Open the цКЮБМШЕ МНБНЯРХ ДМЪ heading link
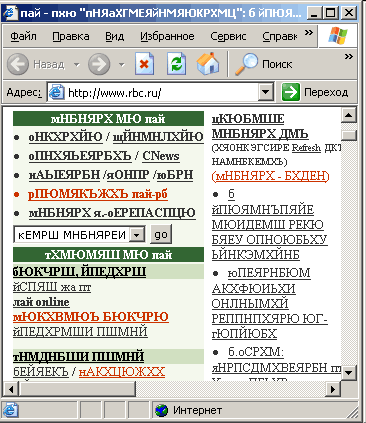Viewport: 366px width, 423px height. 260,126
